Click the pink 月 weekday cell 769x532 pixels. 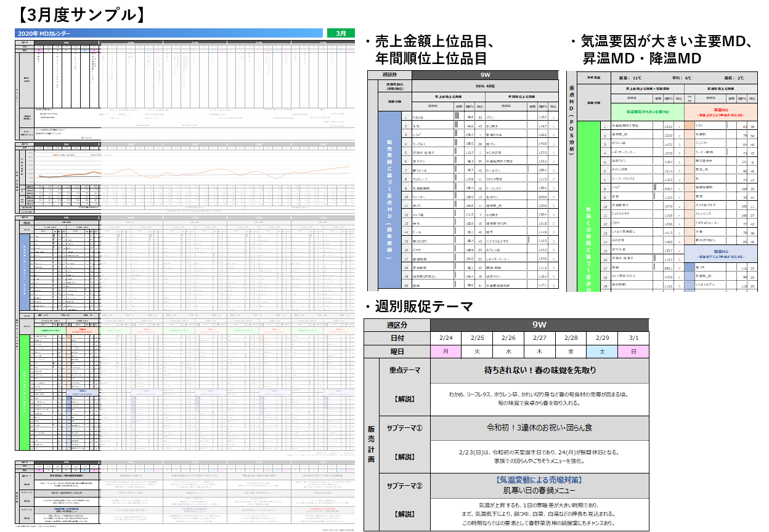point(446,352)
